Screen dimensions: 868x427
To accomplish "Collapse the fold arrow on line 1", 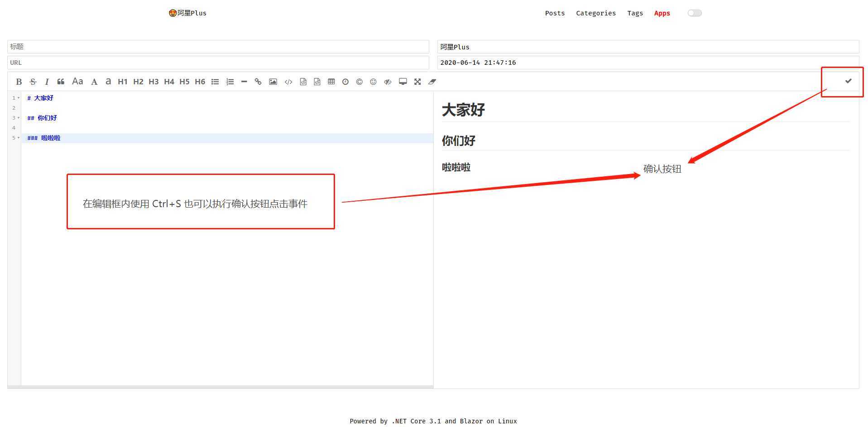I will 19,98.
